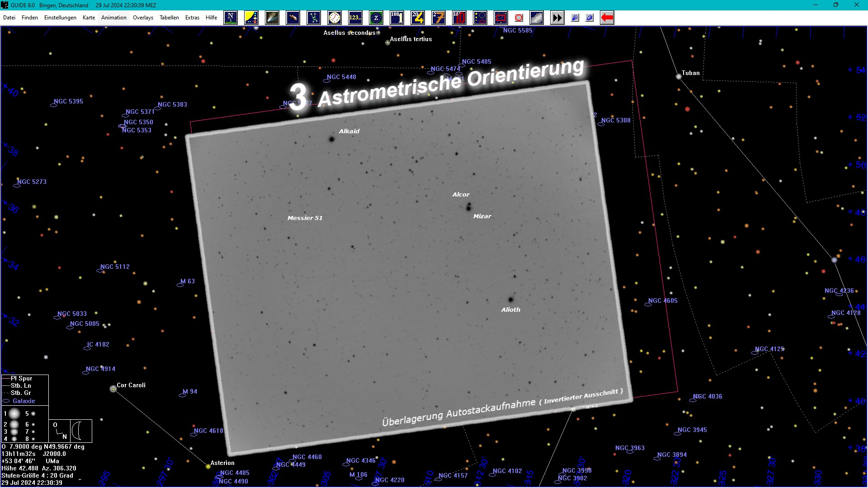Expand the Einstellungen menu
Image resolution: width=868 pixels, height=488 pixels.
(60, 18)
